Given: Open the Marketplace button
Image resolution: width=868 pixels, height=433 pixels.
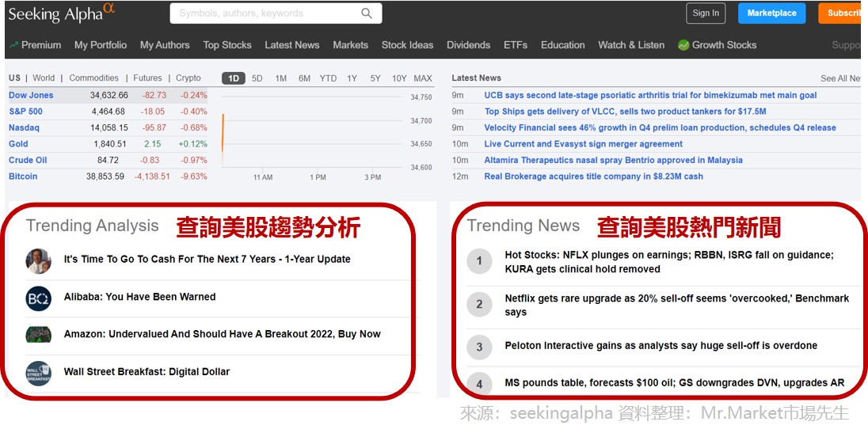Looking at the screenshot, I should click(x=771, y=13).
